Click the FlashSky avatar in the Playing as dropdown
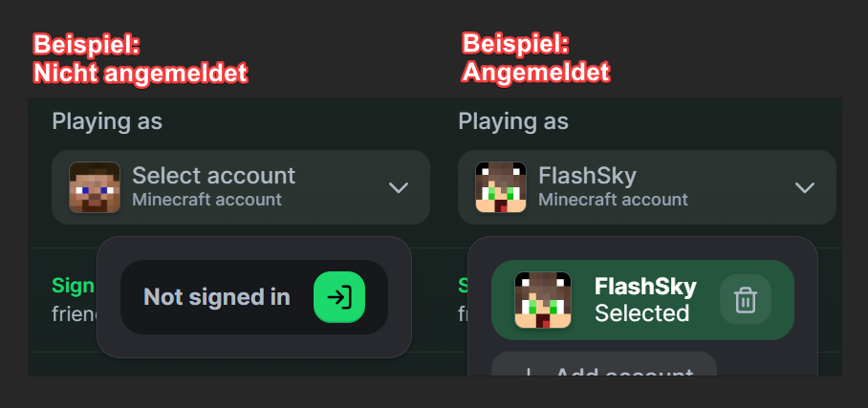This screenshot has height=408, width=868. tap(501, 187)
